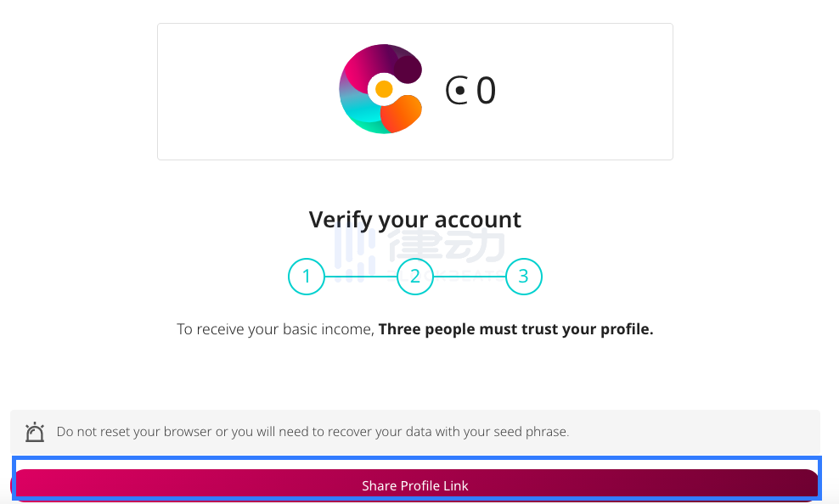Click the To receive your basic income text
Screen dimensions: 839x504
[x=276, y=329]
